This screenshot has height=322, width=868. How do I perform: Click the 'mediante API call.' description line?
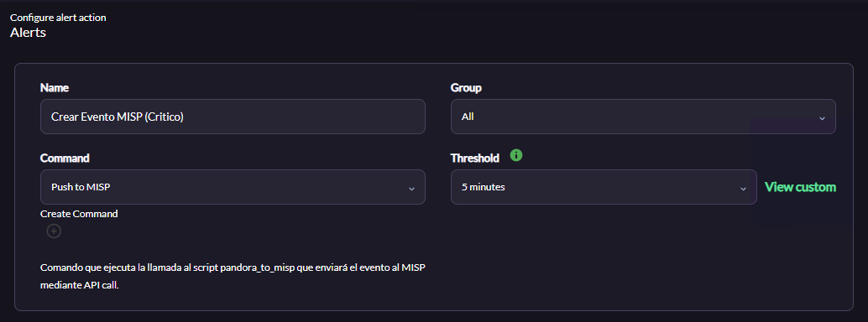click(x=80, y=286)
